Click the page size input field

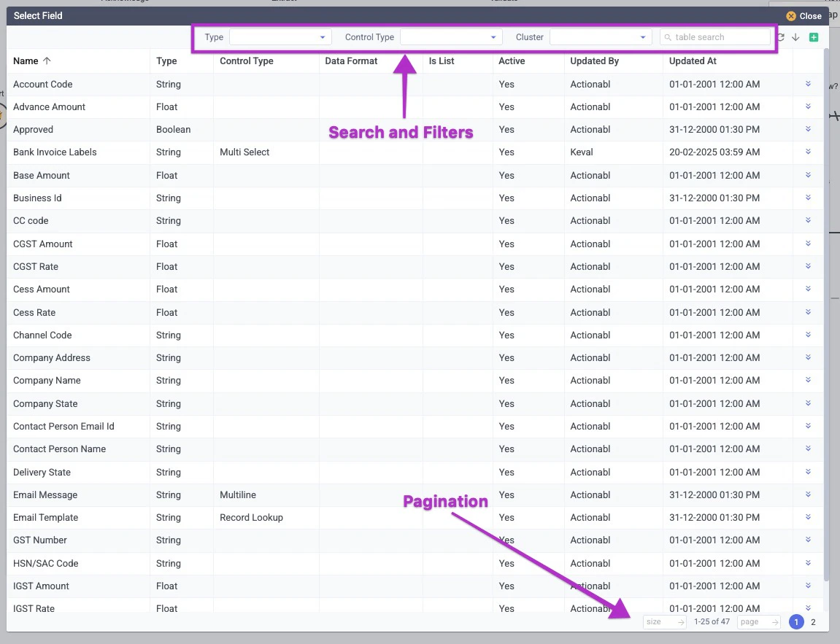(x=665, y=622)
